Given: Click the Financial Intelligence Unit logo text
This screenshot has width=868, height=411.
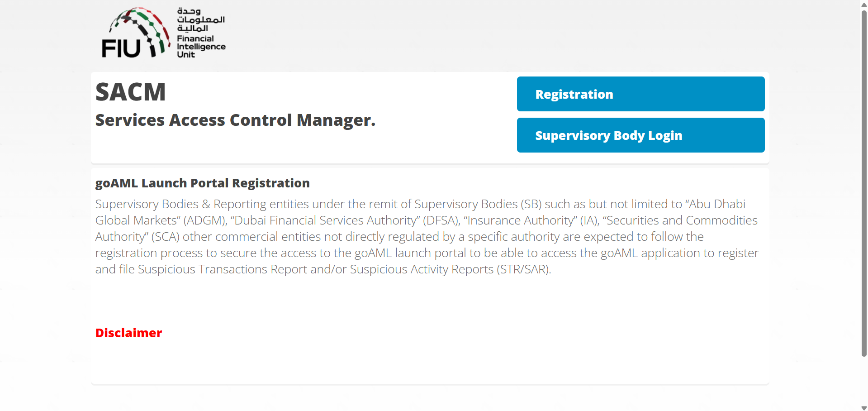Looking at the screenshot, I should pos(200,47).
